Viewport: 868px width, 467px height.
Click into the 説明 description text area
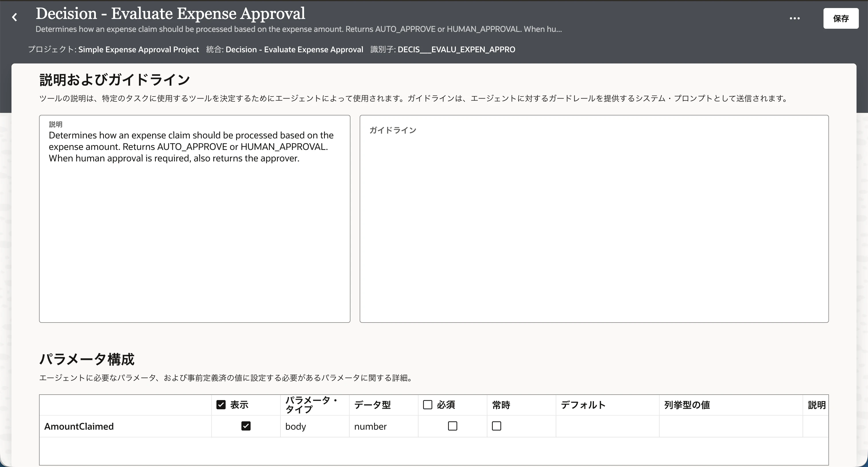(x=195, y=219)
